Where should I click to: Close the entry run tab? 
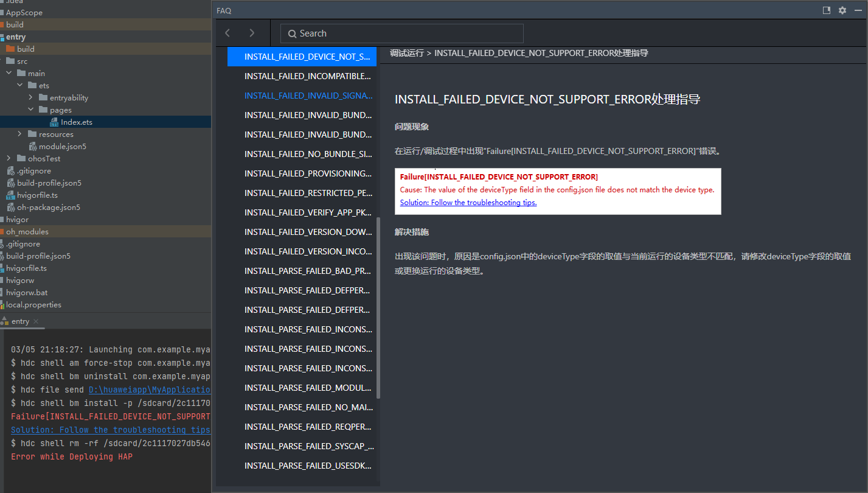(x=36, y=321)
